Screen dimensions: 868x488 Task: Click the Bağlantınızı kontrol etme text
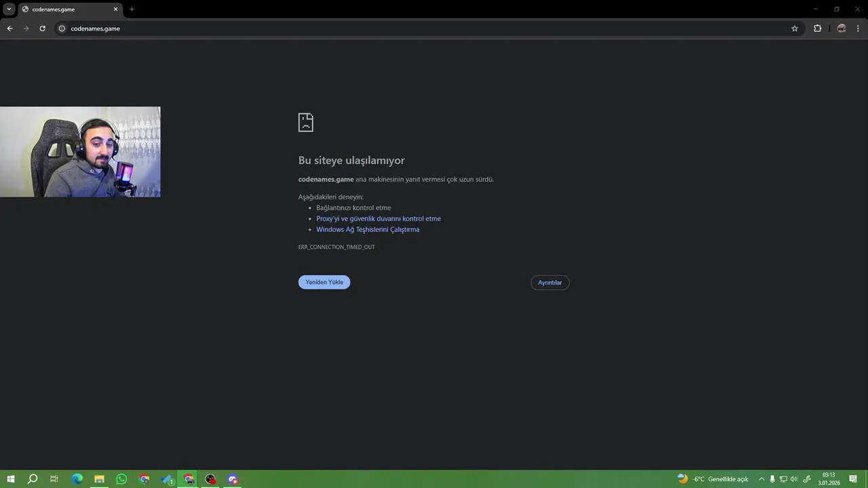[353, 208]
